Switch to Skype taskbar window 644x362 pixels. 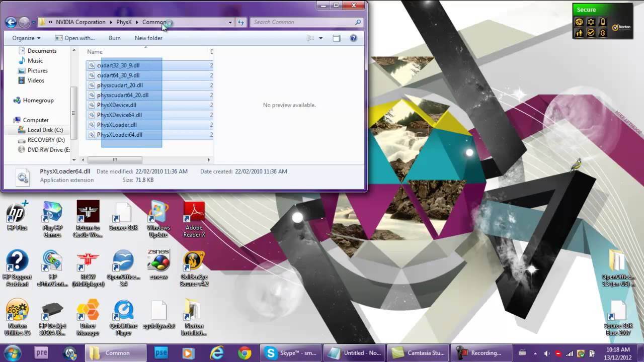point(290,353)
